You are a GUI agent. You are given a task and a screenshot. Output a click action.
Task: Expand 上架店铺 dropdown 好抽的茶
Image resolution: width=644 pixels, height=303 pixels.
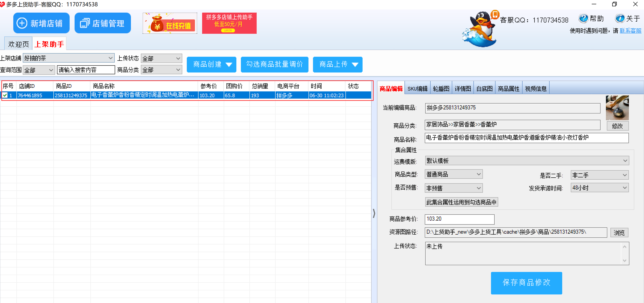pyautogui.click(x=69, y=58)
